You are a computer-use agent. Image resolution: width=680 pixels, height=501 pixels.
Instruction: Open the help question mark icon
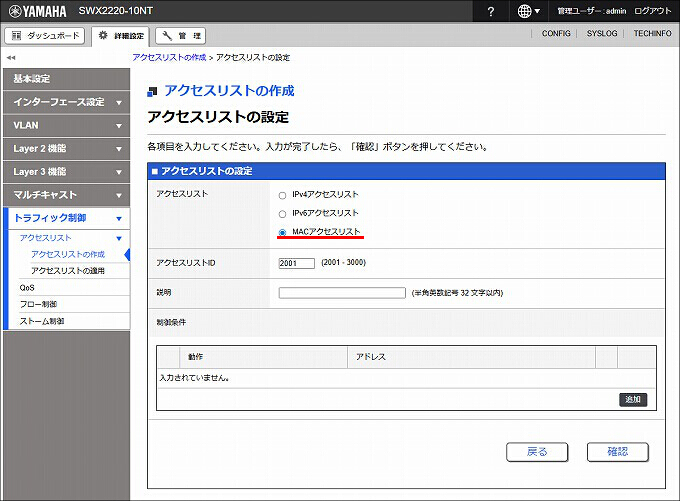pyautogui.click(x=490, y=11)
